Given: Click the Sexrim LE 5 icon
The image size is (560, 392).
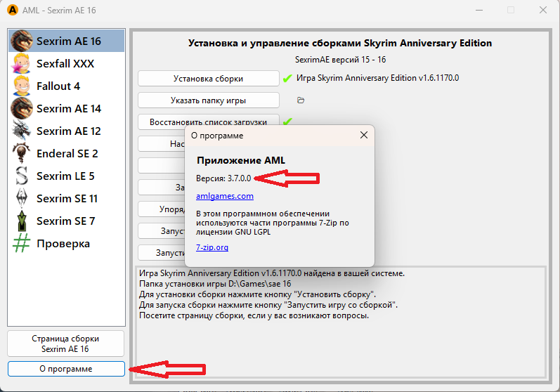Looking at the screenshot, I should click(22, 176).
